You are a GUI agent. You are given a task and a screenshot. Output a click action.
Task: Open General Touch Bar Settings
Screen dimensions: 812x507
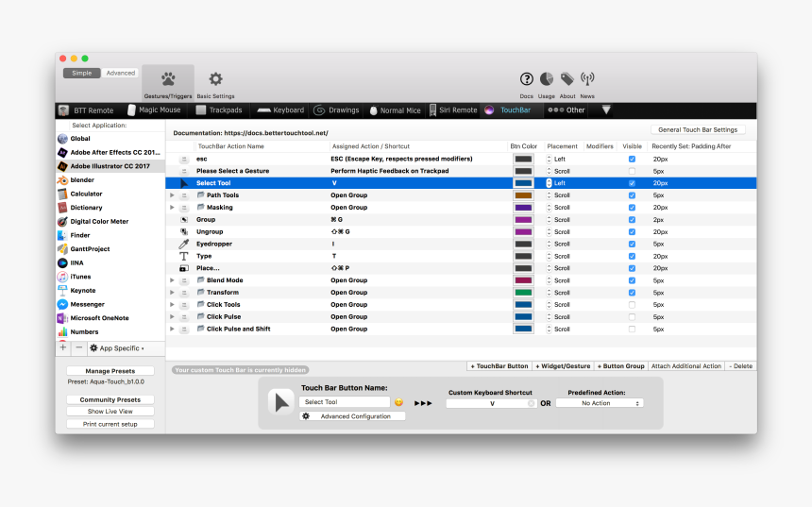click(x=698, y=129)
